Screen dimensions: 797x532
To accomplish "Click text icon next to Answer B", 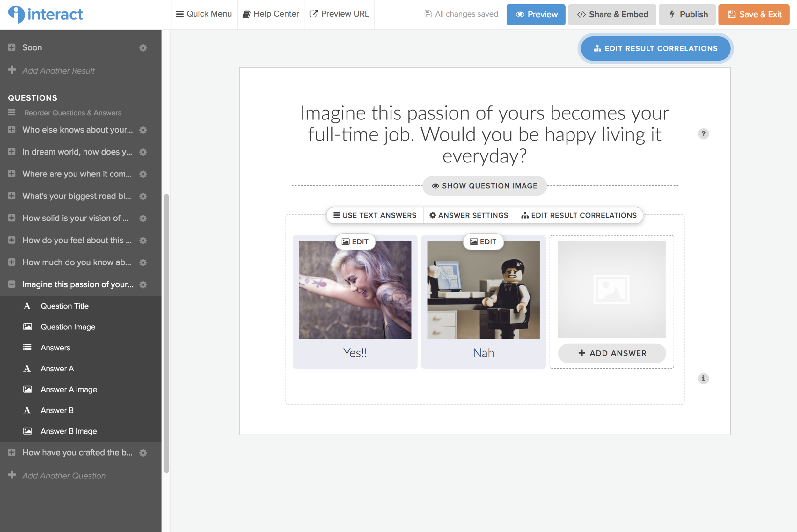I will pos(27,410).
